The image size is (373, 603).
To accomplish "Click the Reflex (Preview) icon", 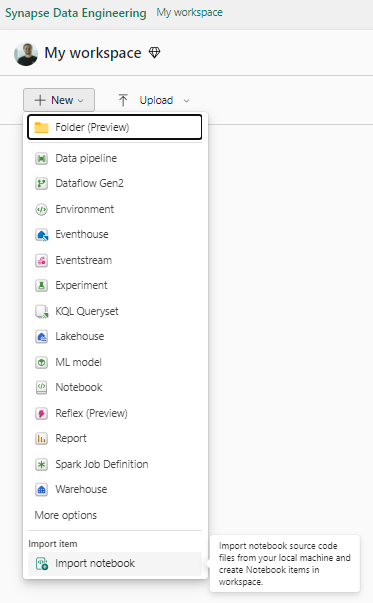I will (x=42, y=413).
